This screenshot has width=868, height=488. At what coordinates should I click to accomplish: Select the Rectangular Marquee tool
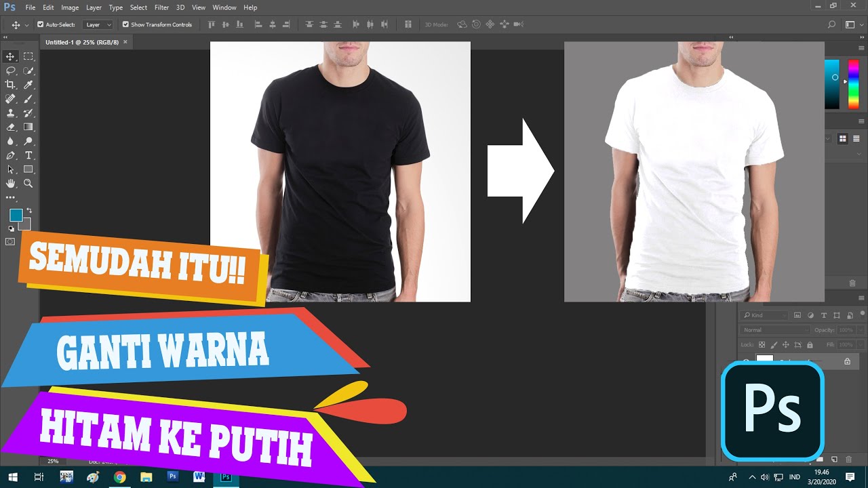(x=28, y=56)
